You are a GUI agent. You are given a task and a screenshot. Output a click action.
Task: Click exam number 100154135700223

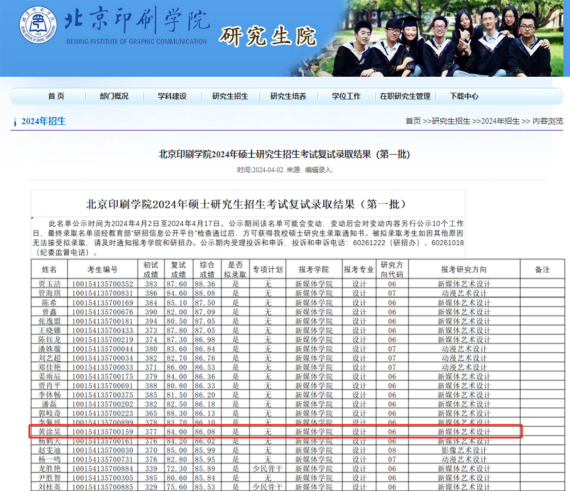click(x=103, y=413)
